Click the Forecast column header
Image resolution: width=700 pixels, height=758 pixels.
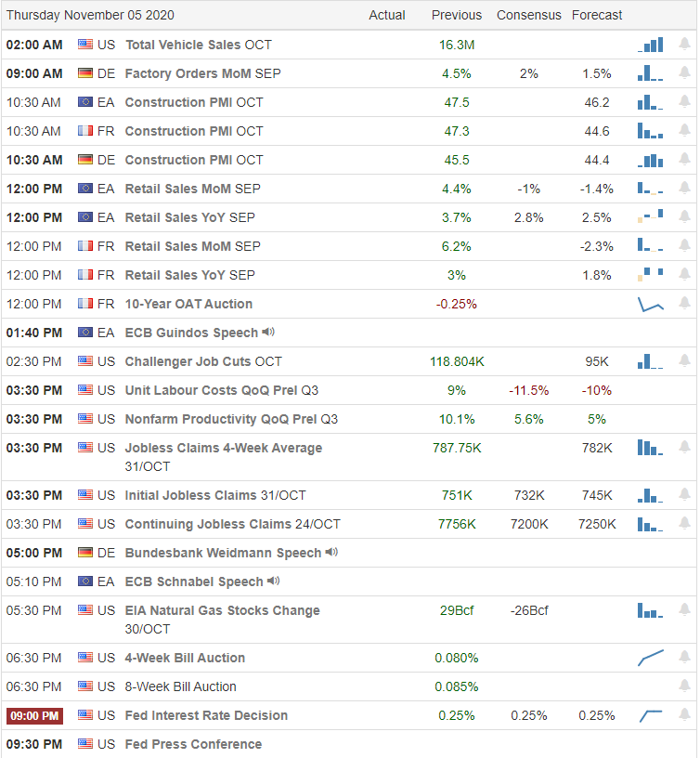click(x=597, y=15)
